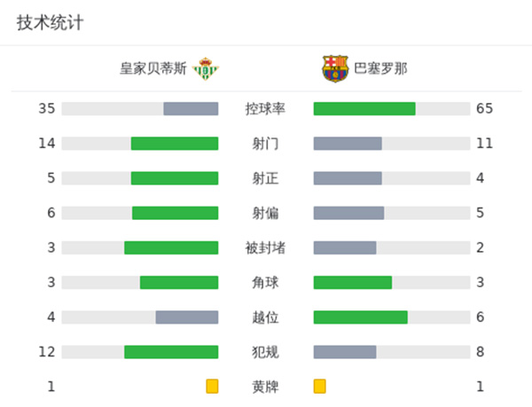Click Barcelona's 射门 shots bar
This screenshot has height=407, width=532.
391,144
